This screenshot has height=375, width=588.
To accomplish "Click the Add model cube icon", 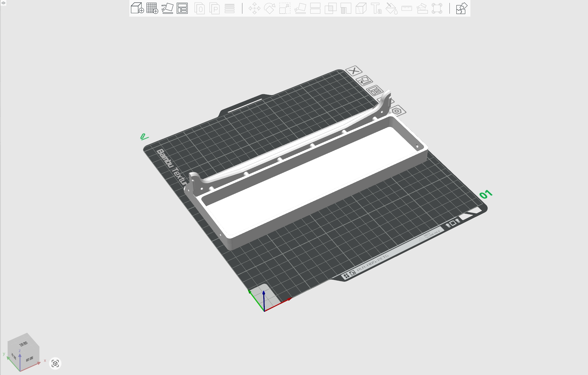I will [137, 8].
